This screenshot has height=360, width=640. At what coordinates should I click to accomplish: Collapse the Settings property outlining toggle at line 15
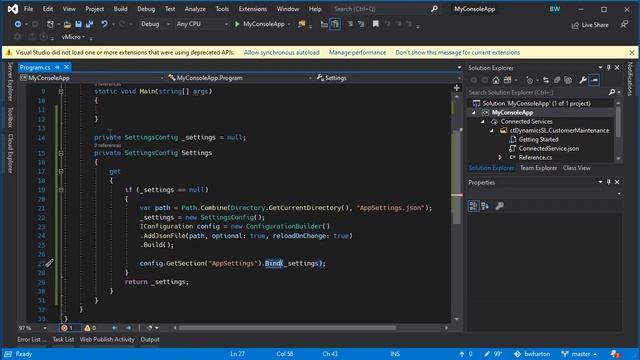[x=61, y=153]
